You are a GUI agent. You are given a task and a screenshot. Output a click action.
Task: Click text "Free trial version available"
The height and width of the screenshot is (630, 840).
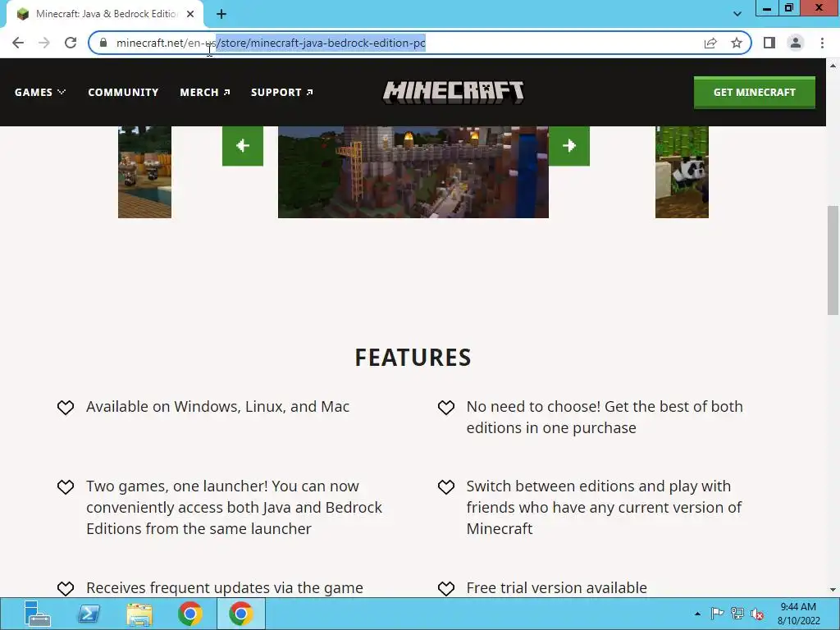(x=557, y=587)
